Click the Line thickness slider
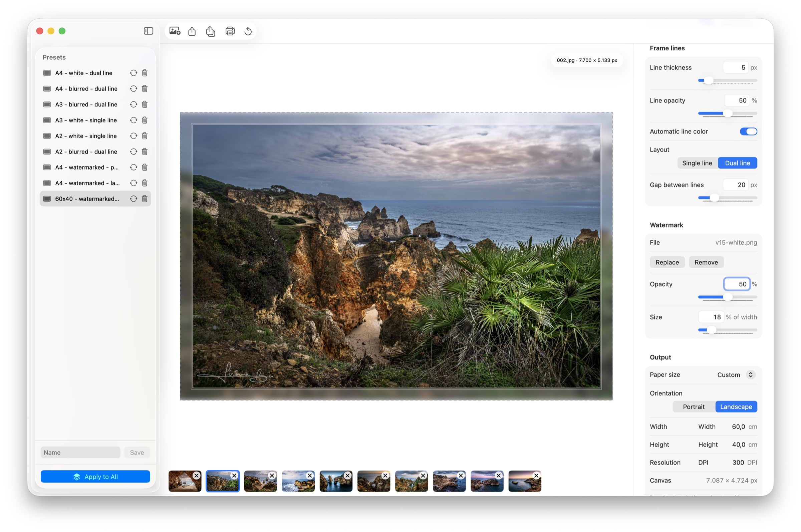 [x=727, y=80]
